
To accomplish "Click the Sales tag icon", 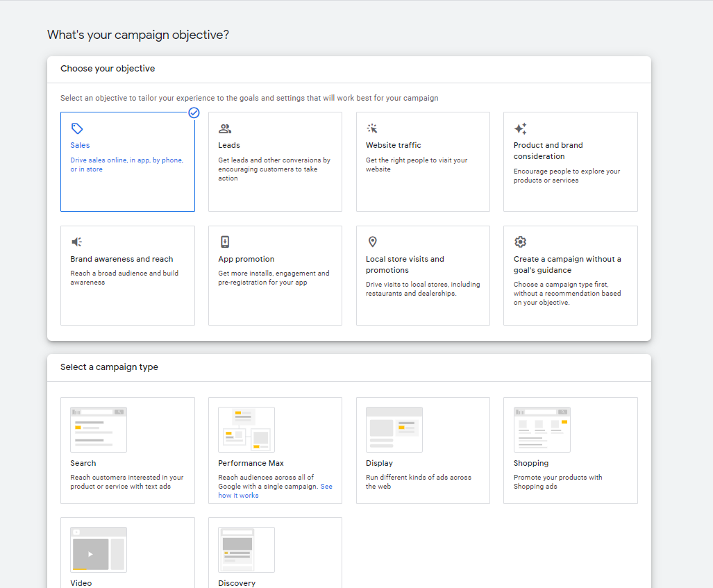I will pos(77,128).
